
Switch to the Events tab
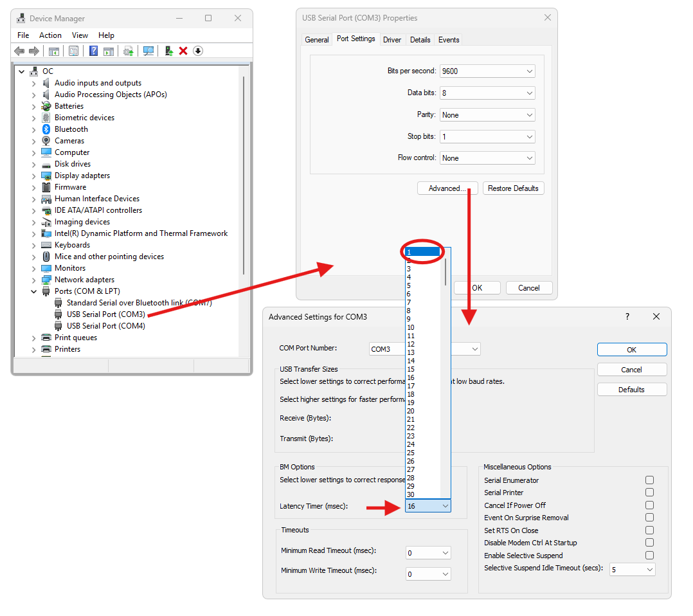click(449, 40)
